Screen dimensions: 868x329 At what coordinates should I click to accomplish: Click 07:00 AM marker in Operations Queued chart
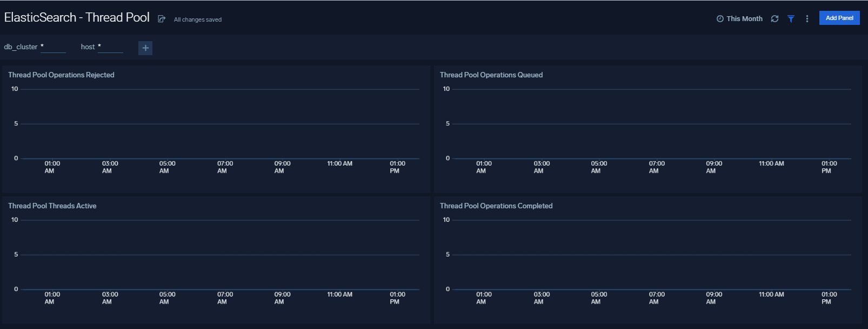657,167
